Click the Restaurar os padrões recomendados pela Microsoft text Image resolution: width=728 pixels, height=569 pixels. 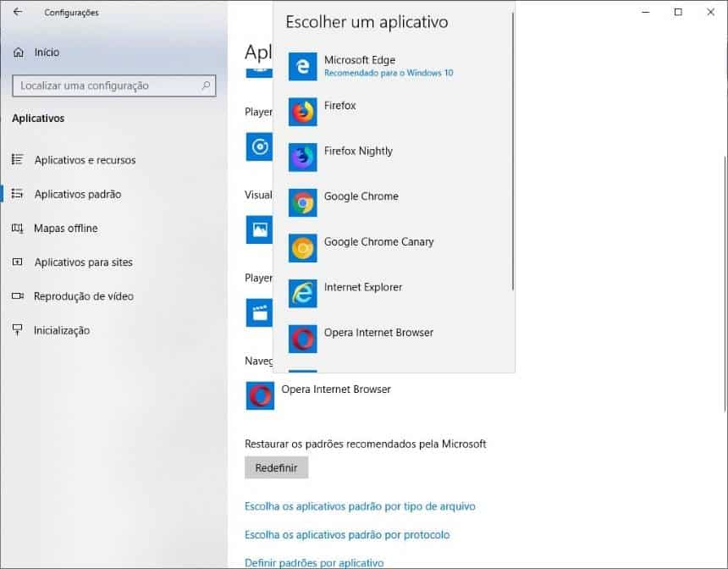366,444
